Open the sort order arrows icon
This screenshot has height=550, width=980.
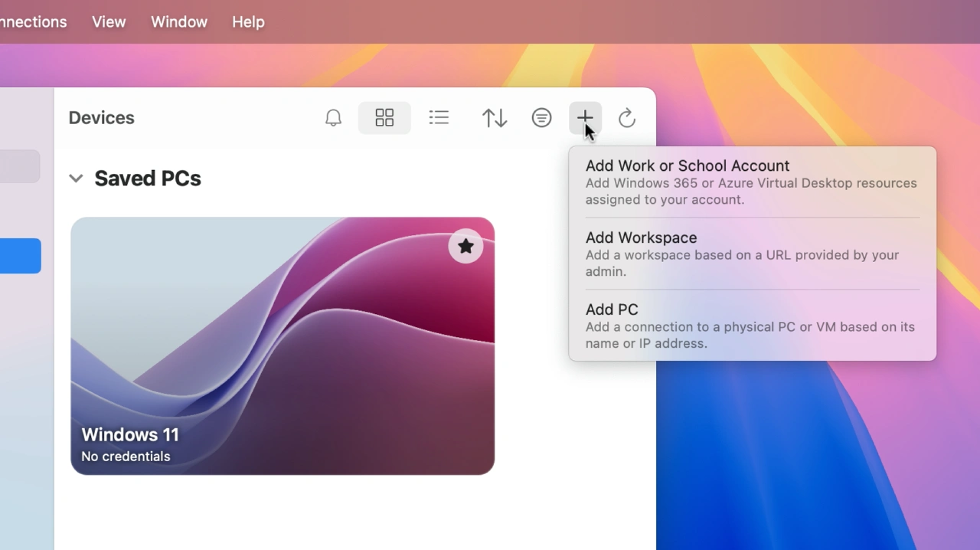coord(495,118)
